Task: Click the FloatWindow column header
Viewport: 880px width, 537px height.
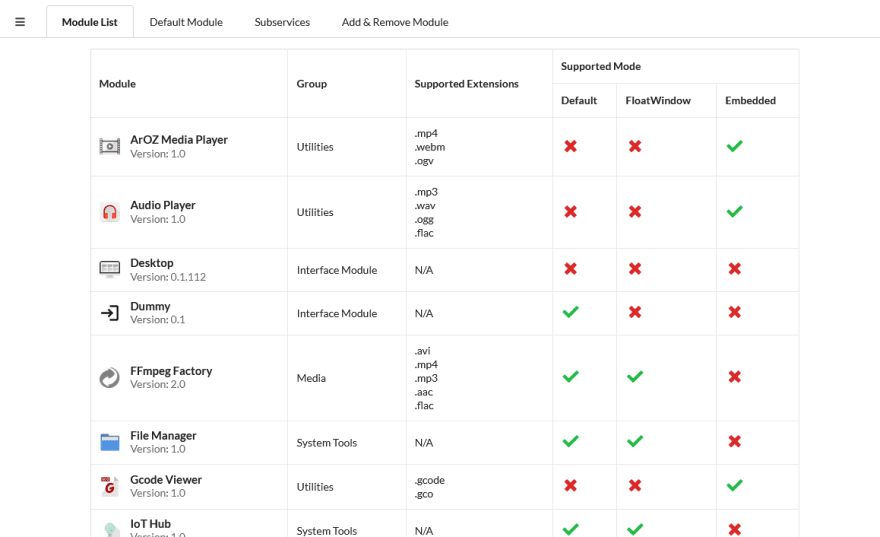Action: [658, 100]
